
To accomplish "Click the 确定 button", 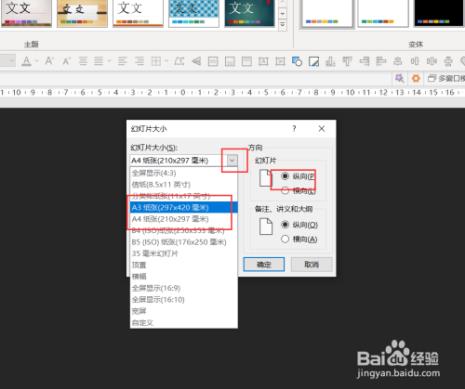I will coord(264,264).
